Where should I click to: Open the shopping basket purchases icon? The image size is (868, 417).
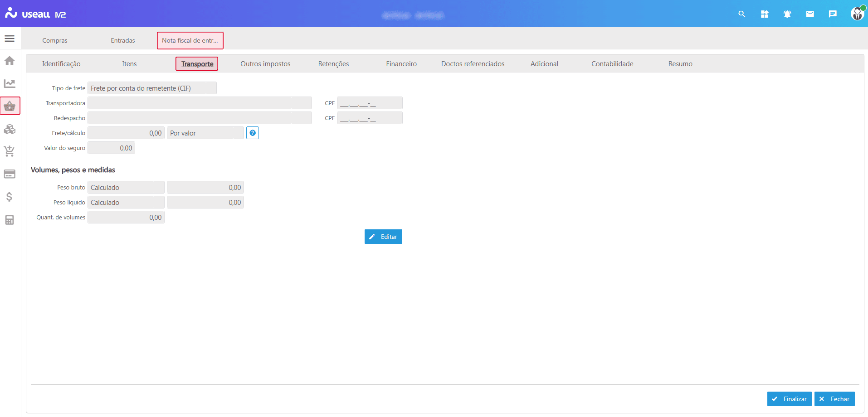point(10,106)
